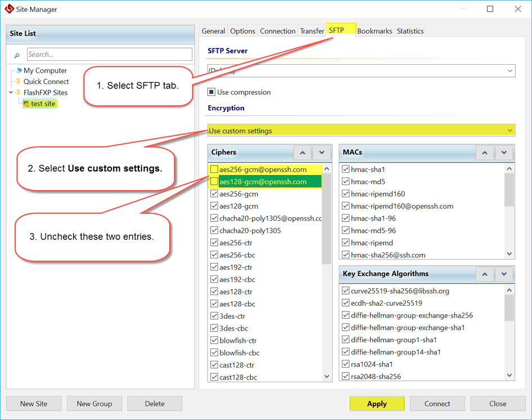Toggle the Use compression checkbox
This screenshot has height=420, width=532.
(211, 92)
